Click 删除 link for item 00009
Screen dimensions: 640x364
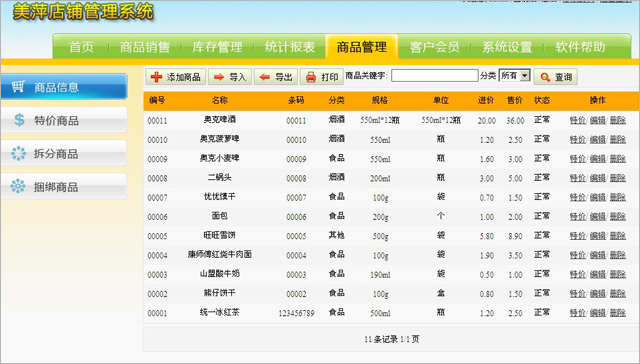point(618,158)
